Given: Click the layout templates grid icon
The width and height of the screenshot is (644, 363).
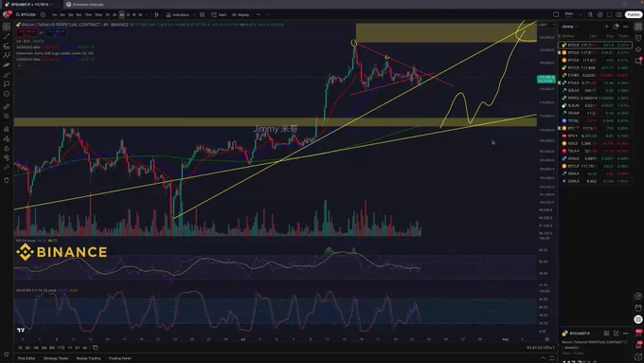Looking at the screenshot, I should point(202,15).
